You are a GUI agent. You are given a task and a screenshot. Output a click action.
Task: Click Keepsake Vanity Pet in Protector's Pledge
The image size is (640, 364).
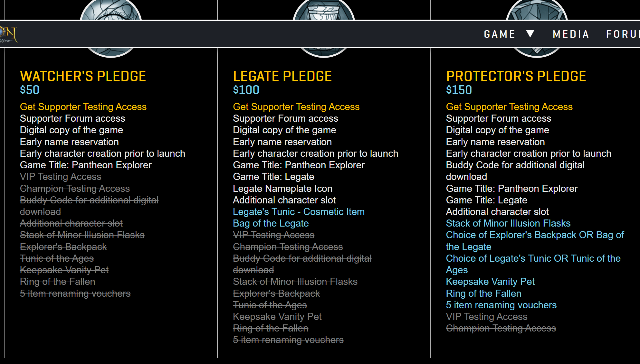490,282
